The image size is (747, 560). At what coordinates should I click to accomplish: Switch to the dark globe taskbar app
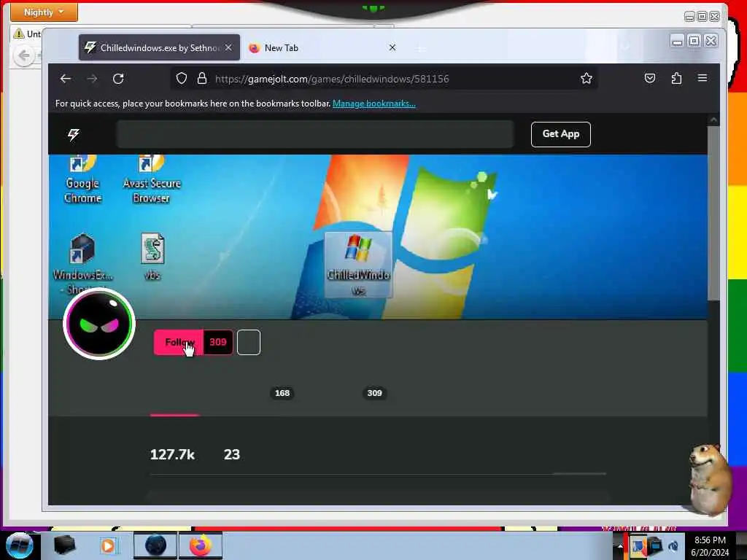click(x=156, y=545)
